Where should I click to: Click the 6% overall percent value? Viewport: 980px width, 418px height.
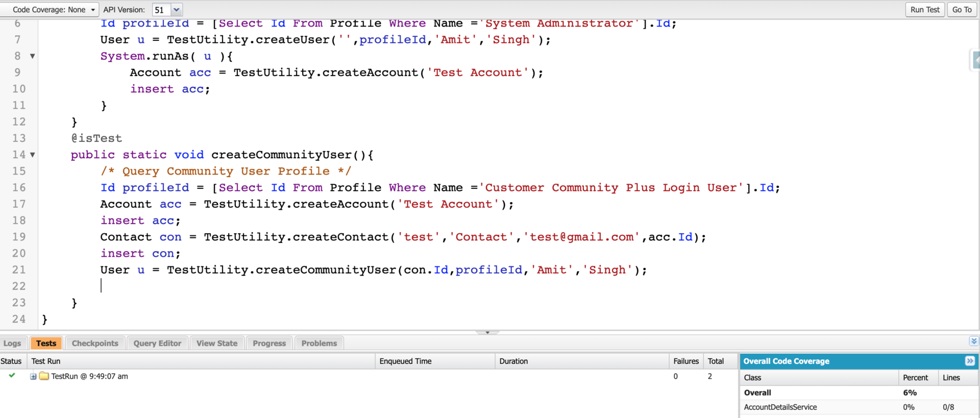tap(910, 392)
